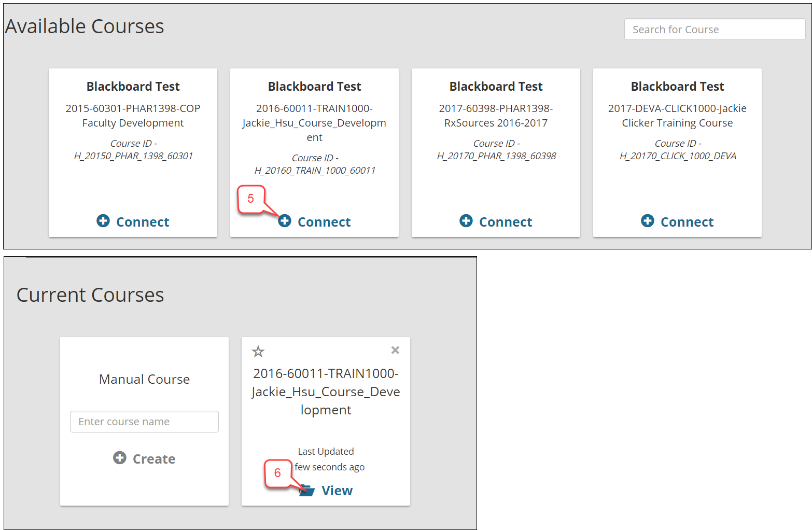This screenshot has height=530, width=812.
Task: Click Blackboard Test title on RxSources card
Action: tap(496, 87)
